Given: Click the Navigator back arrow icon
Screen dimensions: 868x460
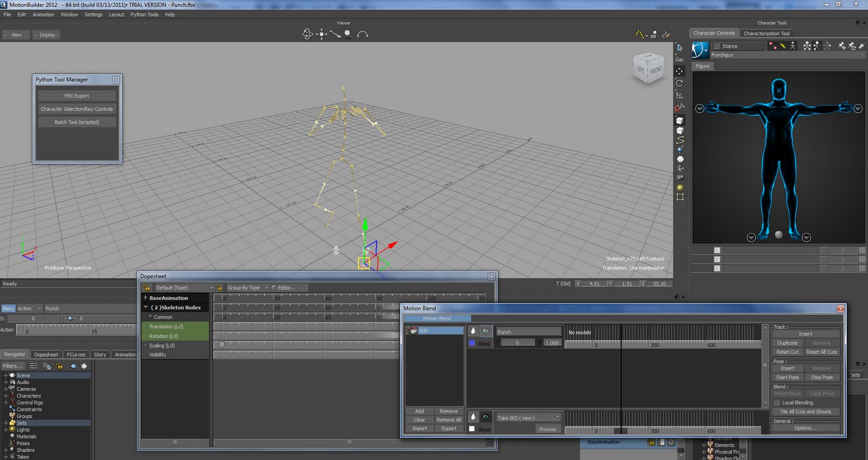Looking at the screenshot, I should 73,366.
